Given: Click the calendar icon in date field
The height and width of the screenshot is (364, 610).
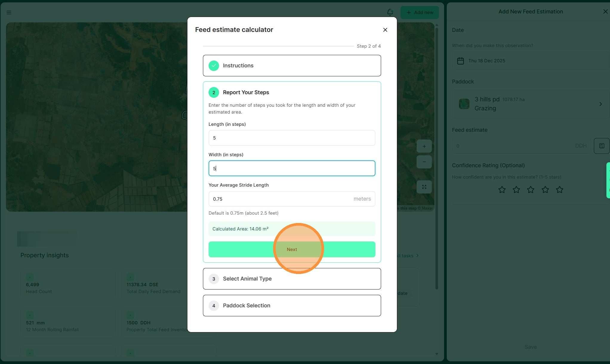Looking at the screenshot, I should [460, 61].
